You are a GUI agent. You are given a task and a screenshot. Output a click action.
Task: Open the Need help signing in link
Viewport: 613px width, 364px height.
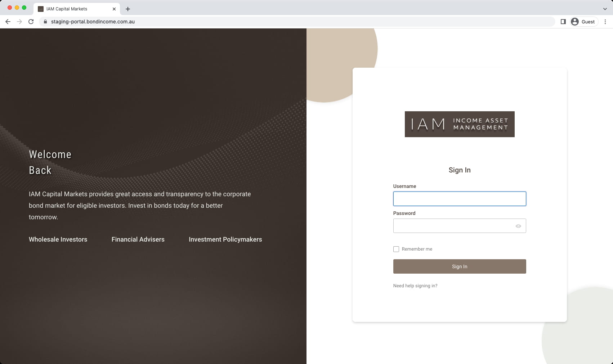(x=415, y=286)
